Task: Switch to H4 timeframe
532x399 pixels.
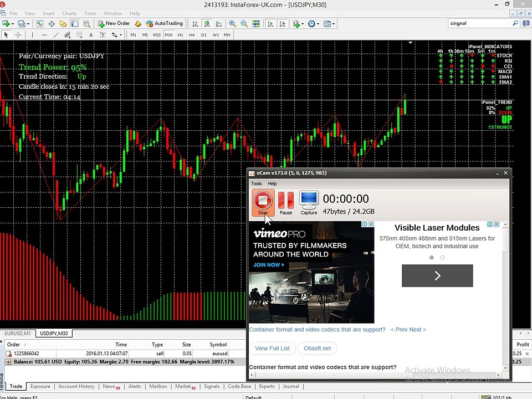Action: click(x=192, y=34)
